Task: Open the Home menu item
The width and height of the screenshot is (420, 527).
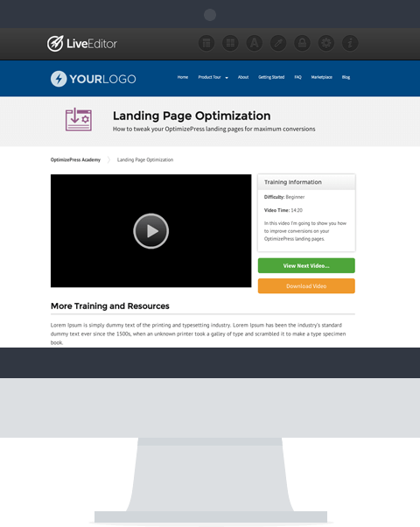Action: tap(183, 77)
